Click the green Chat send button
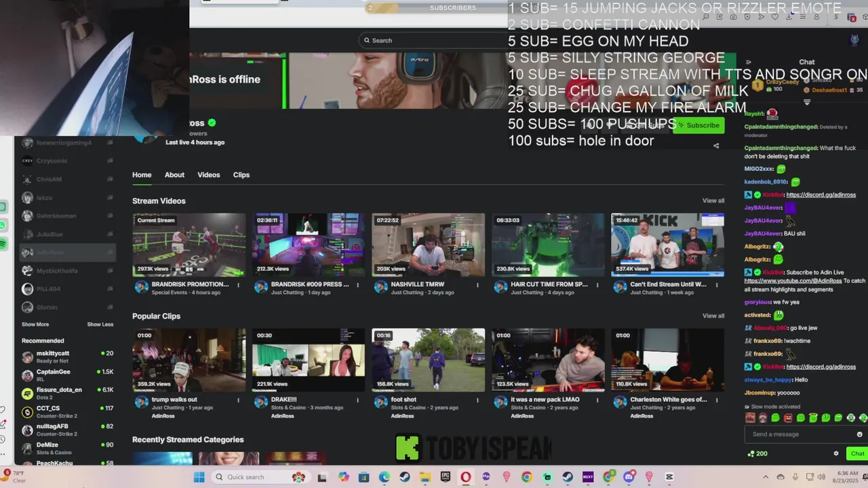Viewport: 868px width, 488px height. [x=857, y=453]
